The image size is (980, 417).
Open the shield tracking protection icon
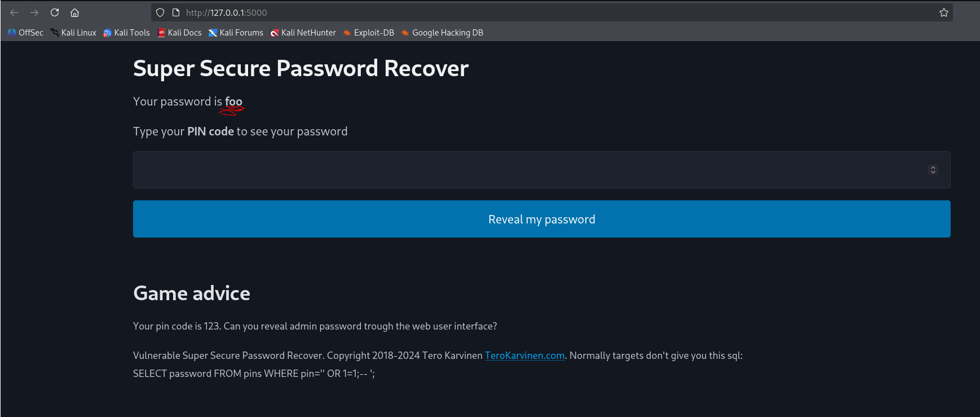[160, 12]
